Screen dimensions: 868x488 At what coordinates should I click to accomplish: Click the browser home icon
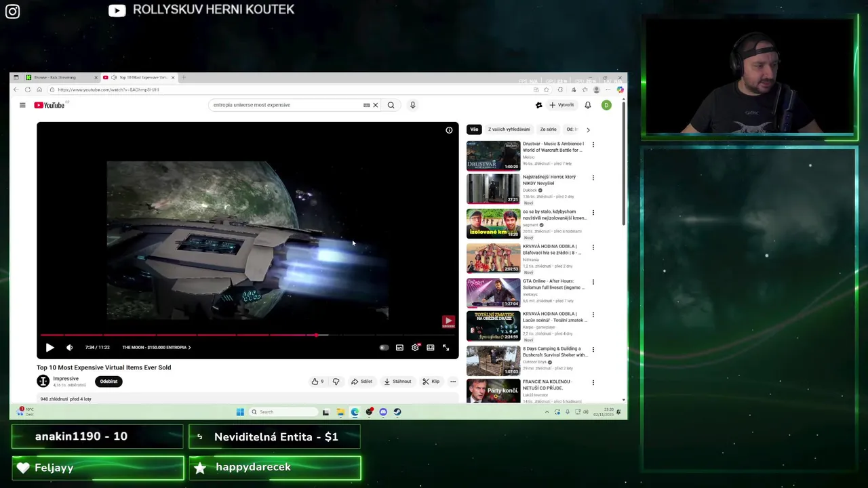(39, 89)
